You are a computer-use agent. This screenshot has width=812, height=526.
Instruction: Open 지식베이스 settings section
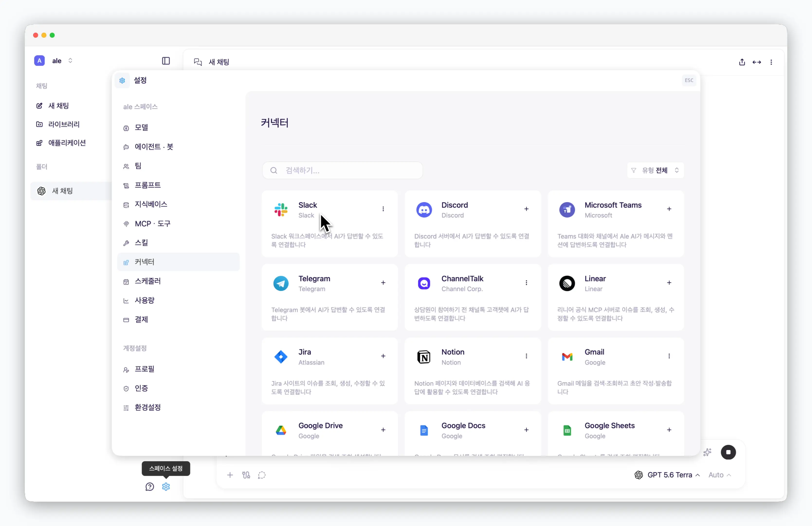click(178, 204)
